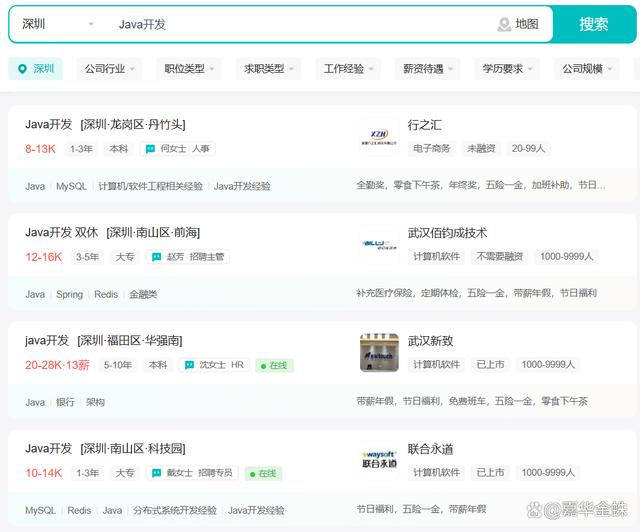Open the 武汉佰钧成技术 company logo
The width and height of the screenshot is (640, 532).
(x=379, y=244)
